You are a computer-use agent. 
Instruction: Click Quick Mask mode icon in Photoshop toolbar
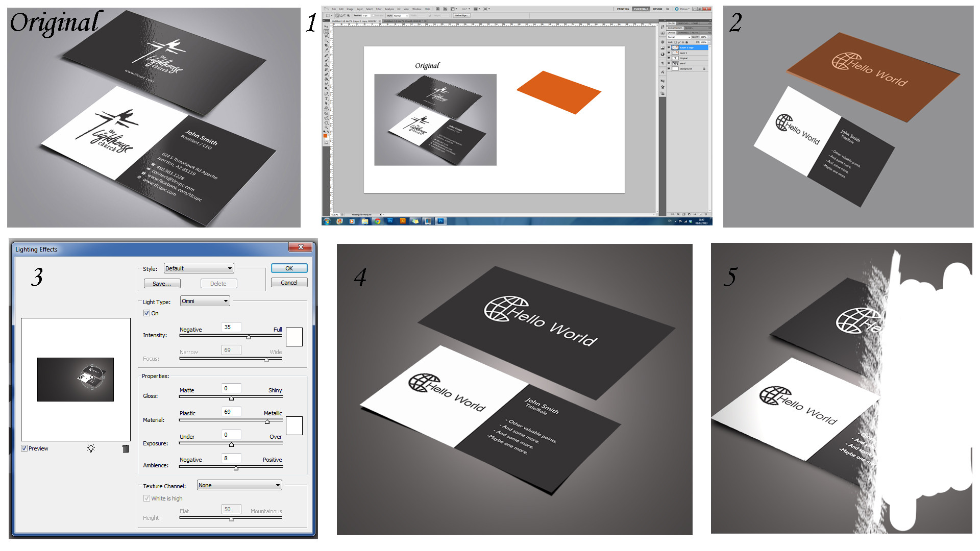(326, 142)
